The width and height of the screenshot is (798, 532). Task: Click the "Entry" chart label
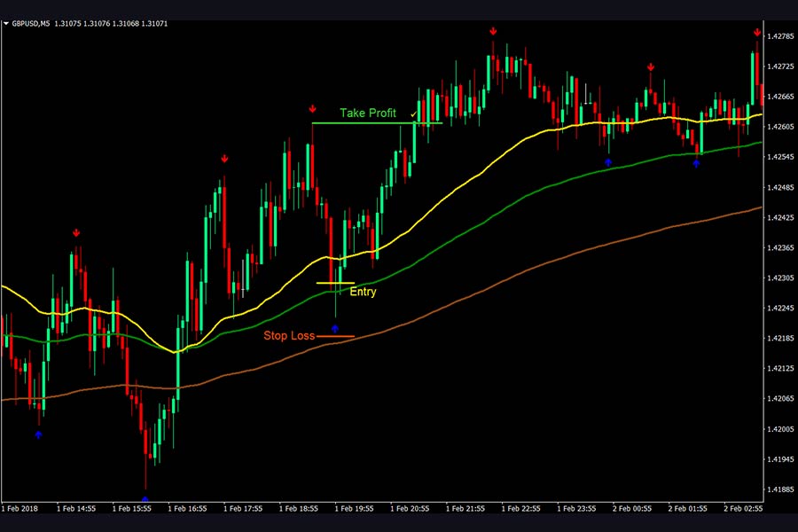coord(363,292)
